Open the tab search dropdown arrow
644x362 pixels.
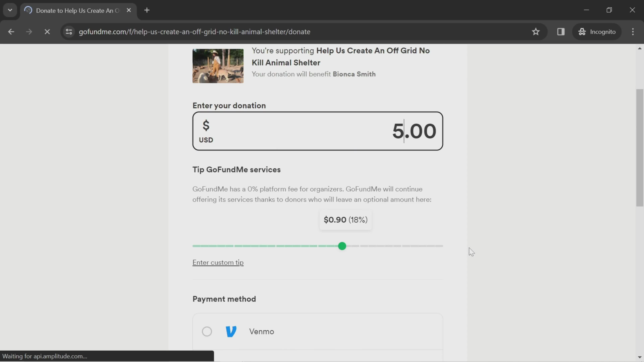click(10, 10)
